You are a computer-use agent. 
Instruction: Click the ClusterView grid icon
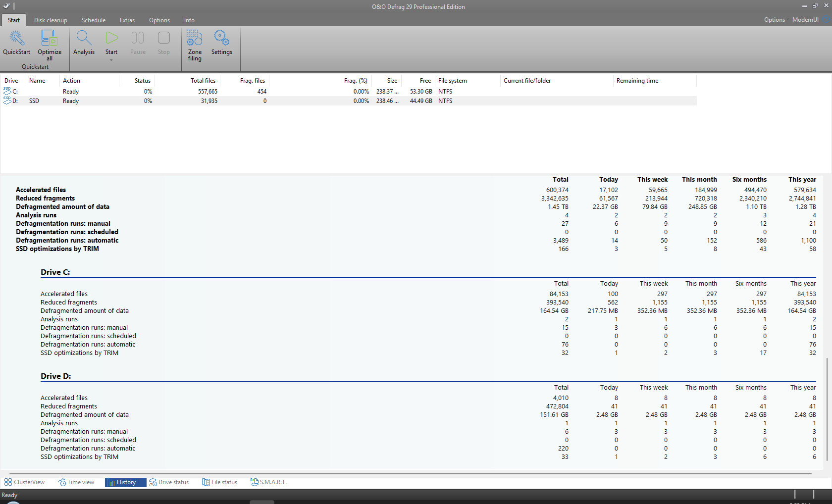click(8, 482)
